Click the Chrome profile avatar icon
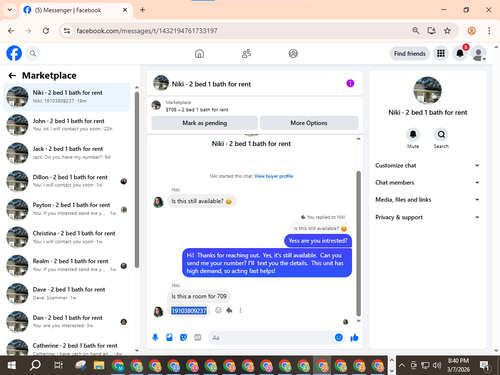The width and height of the screenshot is (500, 375). 471,31
